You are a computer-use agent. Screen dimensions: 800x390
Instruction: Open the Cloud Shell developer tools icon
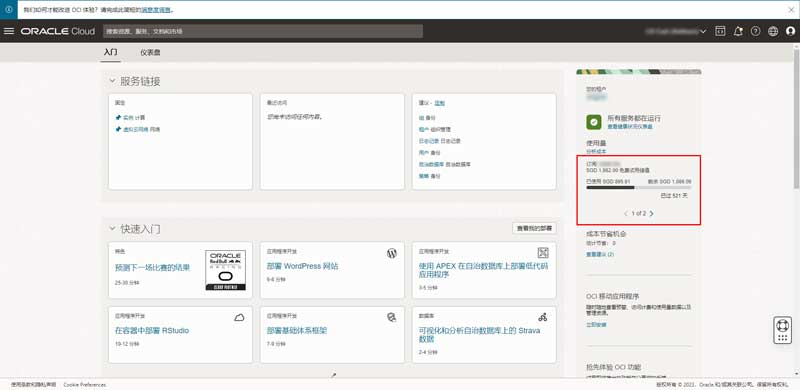[720, 31]
